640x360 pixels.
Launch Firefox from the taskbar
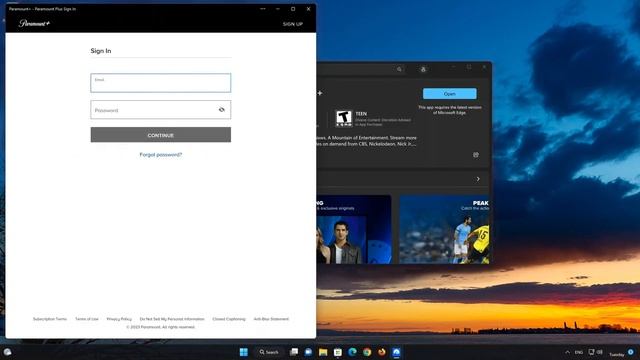tap(382, 352)
